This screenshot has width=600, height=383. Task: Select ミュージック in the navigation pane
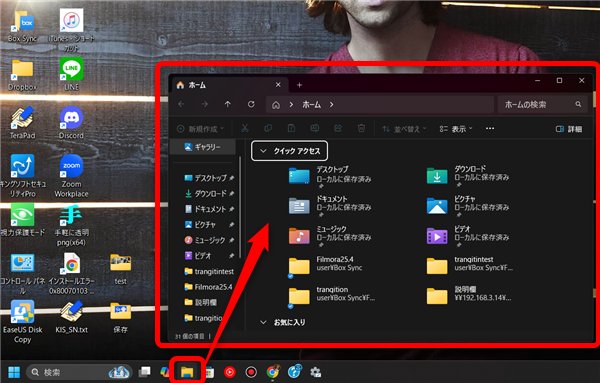[209, 240]
